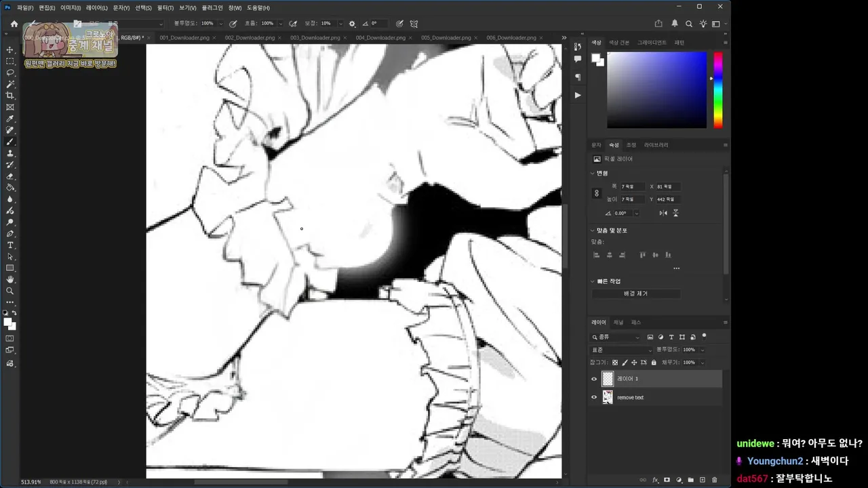Screen dimensions: 868x488
Task: Select the Paint Bucket tool
Action: click(9, 188)
